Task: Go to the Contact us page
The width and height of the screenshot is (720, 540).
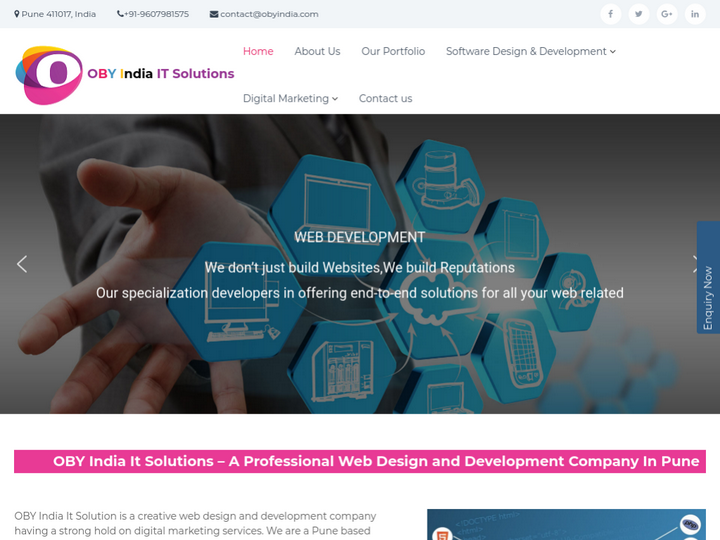Action: [385, 98]
